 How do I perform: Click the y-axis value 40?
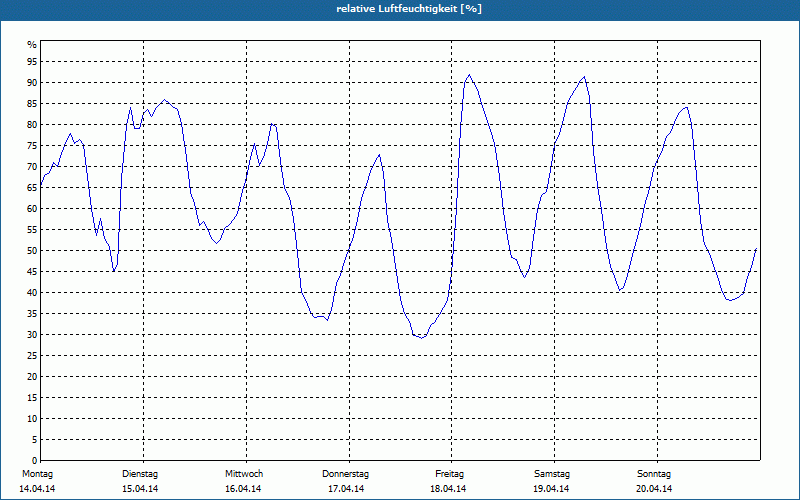[32, 293]
